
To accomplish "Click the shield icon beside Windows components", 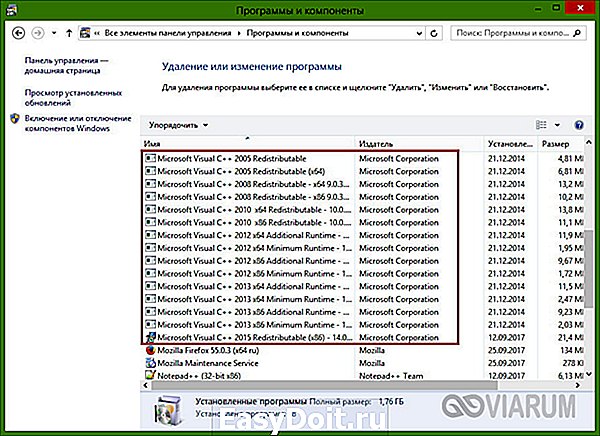I will click(15, 118).
